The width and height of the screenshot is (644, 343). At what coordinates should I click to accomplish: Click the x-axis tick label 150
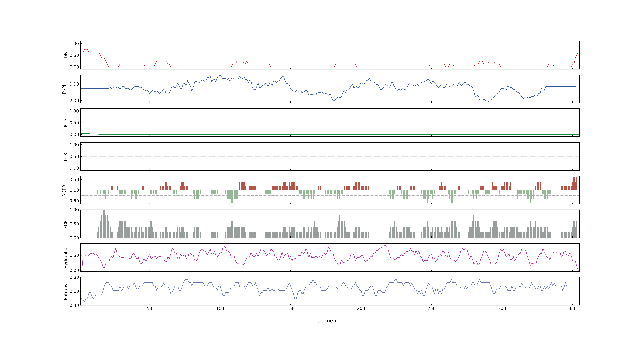[290, 309]
